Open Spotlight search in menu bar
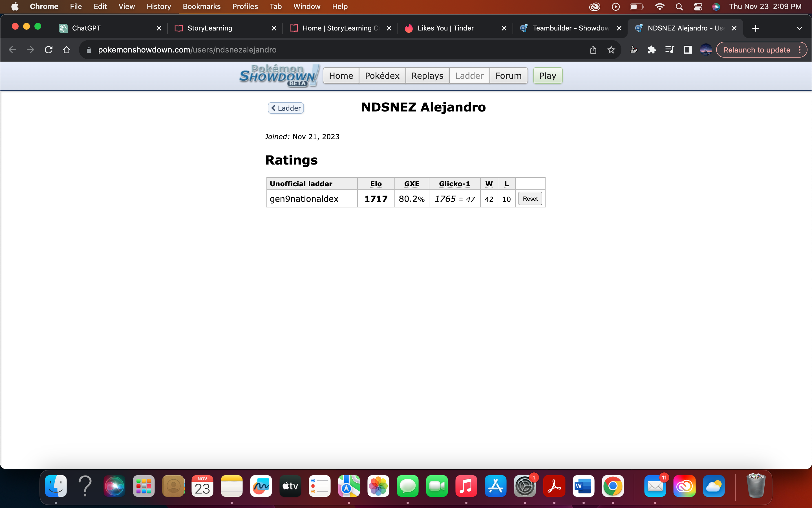 pyautogui.click(x=679, y=7)
